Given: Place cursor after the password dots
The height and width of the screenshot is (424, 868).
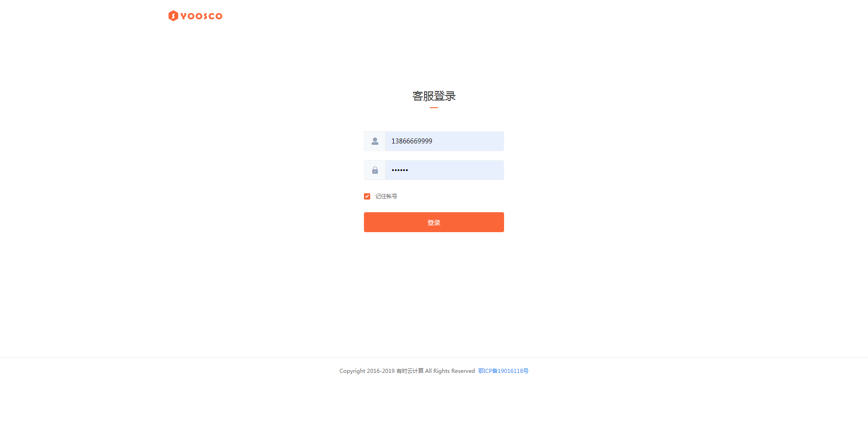Looking at the screenshot, I should [409, 170].
